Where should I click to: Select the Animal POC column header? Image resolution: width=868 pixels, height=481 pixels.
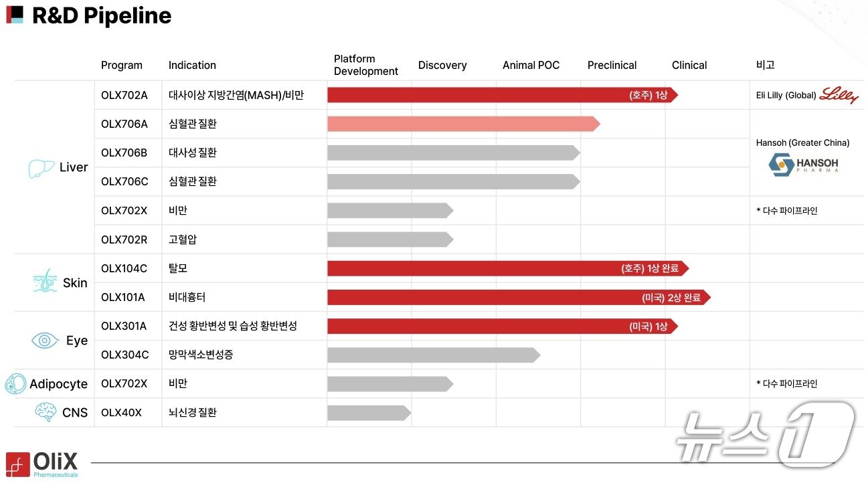tap(531, 66)
